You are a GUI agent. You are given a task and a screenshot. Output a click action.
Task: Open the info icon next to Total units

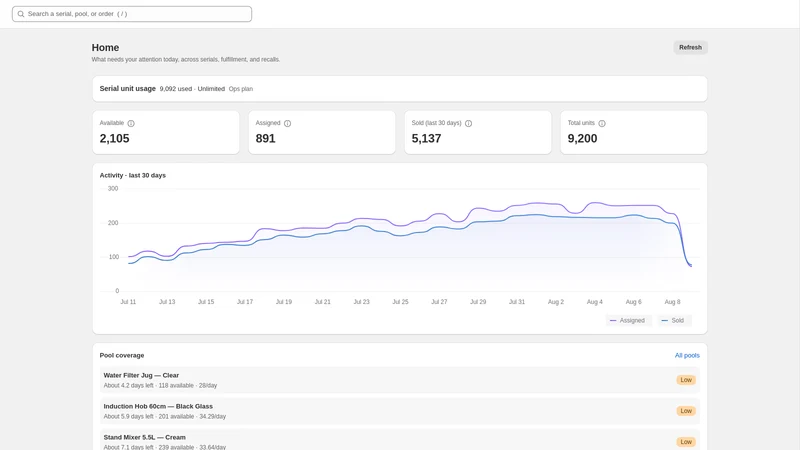[x=602, y=123]
